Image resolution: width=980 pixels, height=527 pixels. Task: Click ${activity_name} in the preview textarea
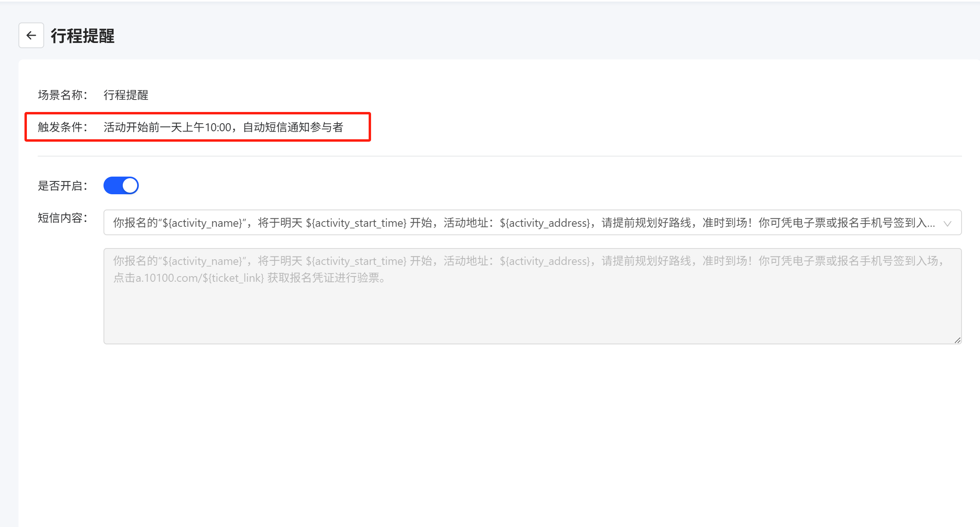(x=202, y=261)
